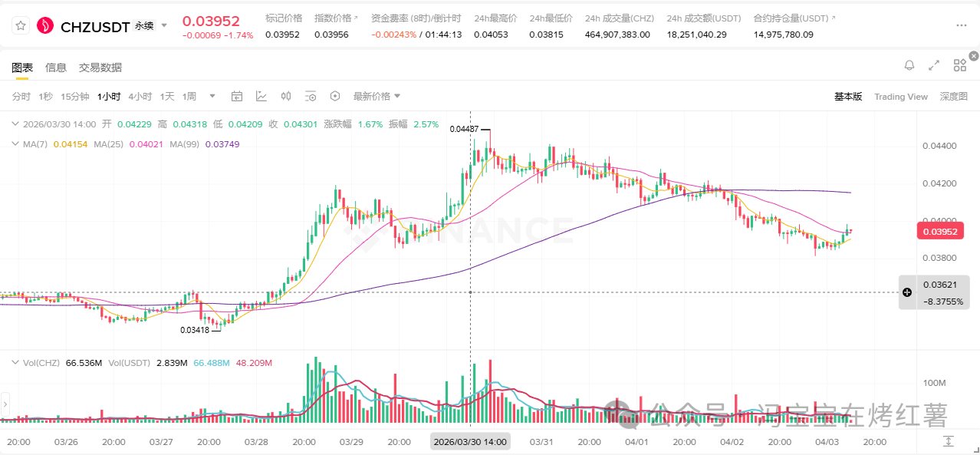
Task: Switch to the 信息 tab
Action: point(56,68)
